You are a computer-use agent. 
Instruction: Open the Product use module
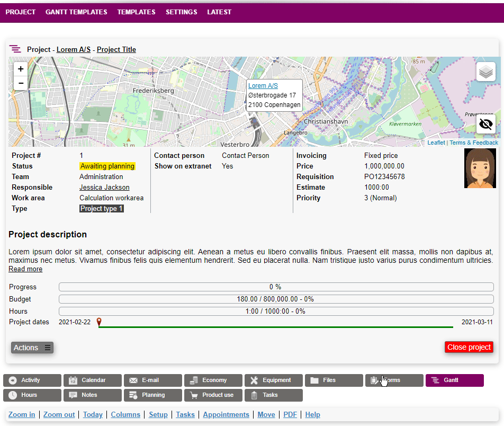[x=213, y=395]
